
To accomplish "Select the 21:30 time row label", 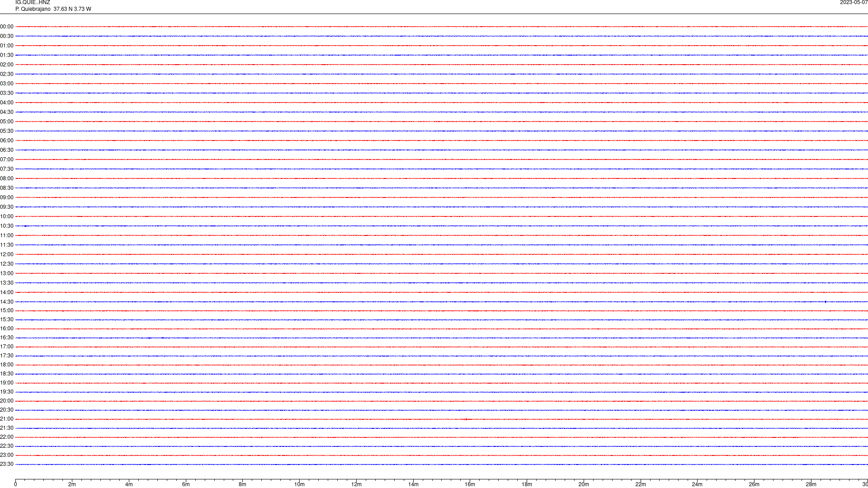I will tap(7, 428).
